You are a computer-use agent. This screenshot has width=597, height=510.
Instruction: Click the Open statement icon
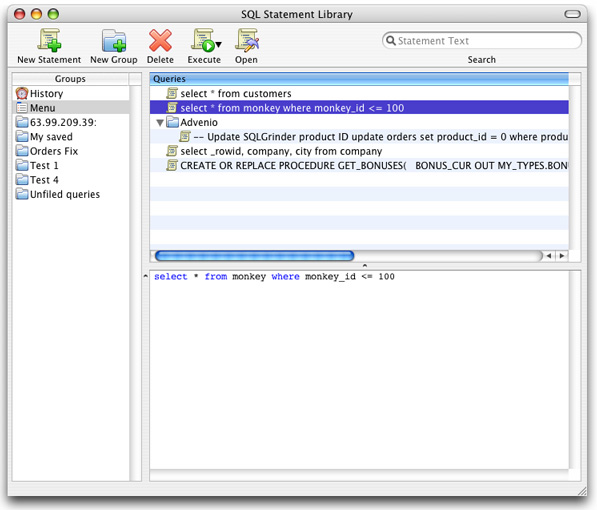coord(246,40)
